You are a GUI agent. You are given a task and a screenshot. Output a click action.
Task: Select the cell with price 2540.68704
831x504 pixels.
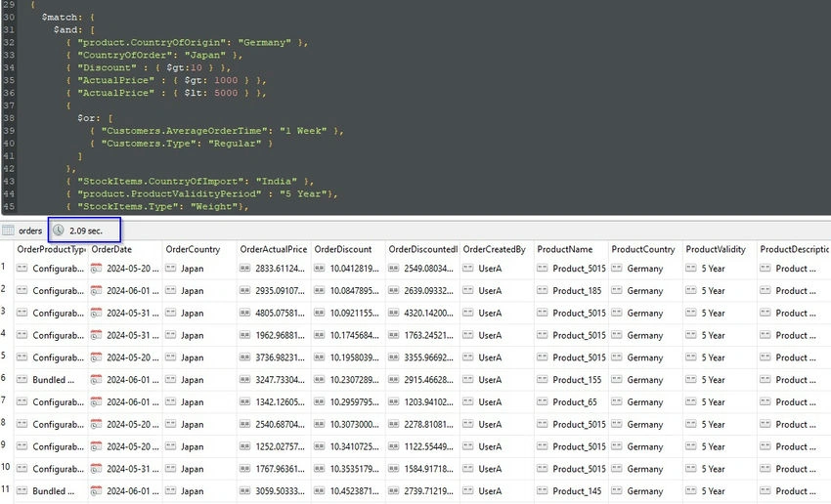[x=274, y=424]
